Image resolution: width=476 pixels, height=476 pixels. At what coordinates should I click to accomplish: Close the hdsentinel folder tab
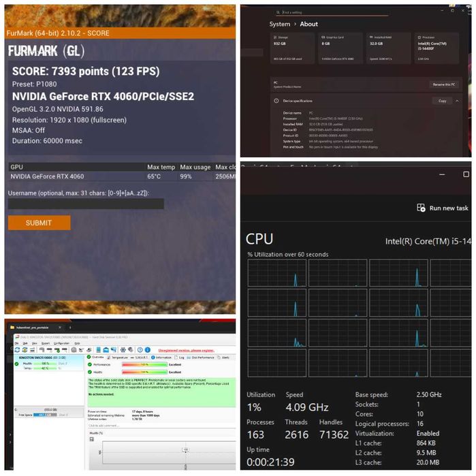point(60,328)
